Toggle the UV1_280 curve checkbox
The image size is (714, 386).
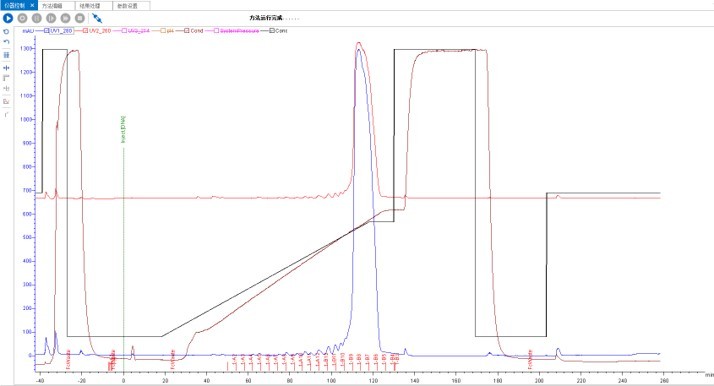[46, 30]
